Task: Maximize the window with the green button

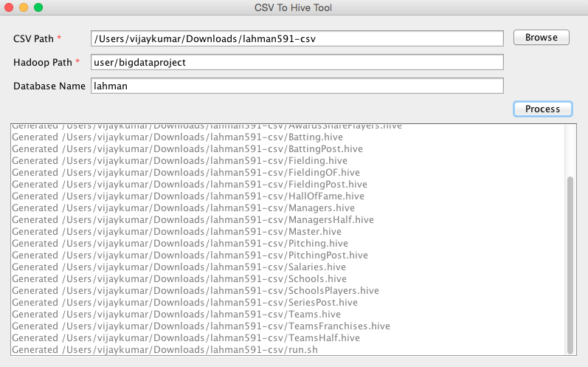Action: tap(38, 7)
